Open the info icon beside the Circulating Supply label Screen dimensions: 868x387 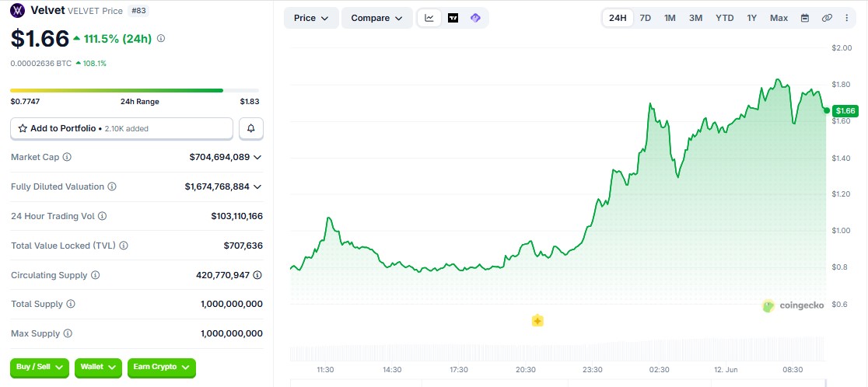tap(95, 275)
